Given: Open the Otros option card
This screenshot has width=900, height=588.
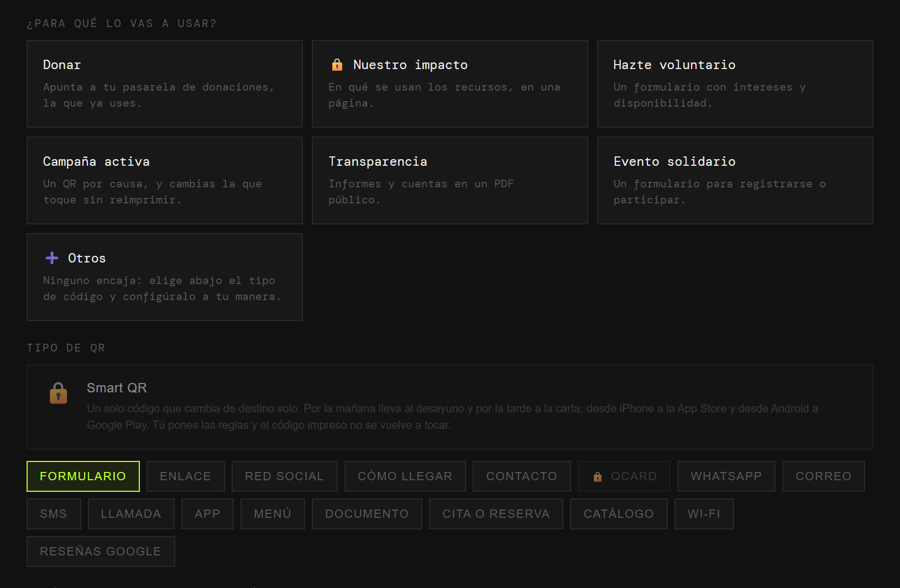Looking at the screenshot, I should point(165,277).
